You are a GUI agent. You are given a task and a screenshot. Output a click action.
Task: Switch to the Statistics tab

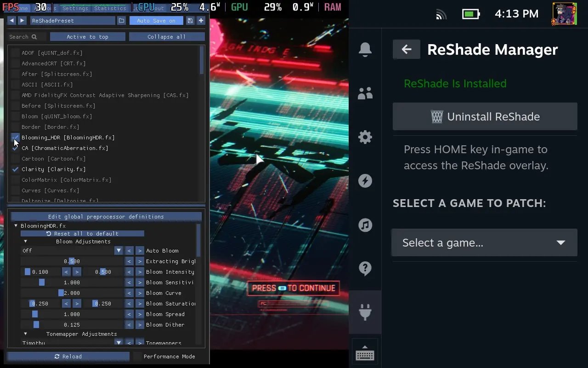pyautogui.click(x=110, y=8)
